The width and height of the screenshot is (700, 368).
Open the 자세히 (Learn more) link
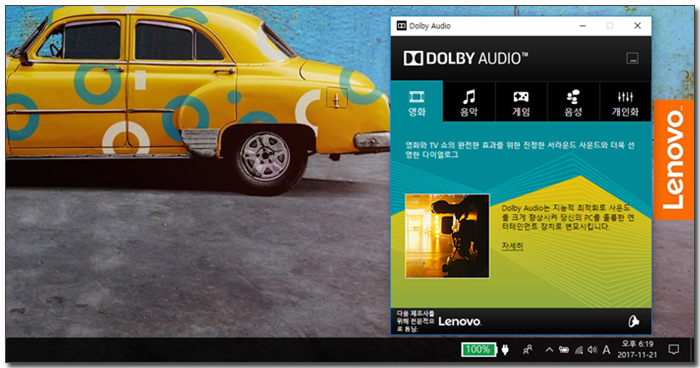click(512, 246)
